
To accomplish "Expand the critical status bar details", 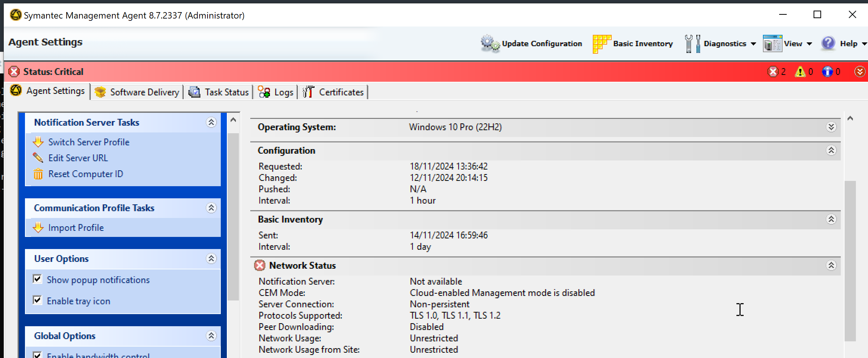I will (860, 72).
